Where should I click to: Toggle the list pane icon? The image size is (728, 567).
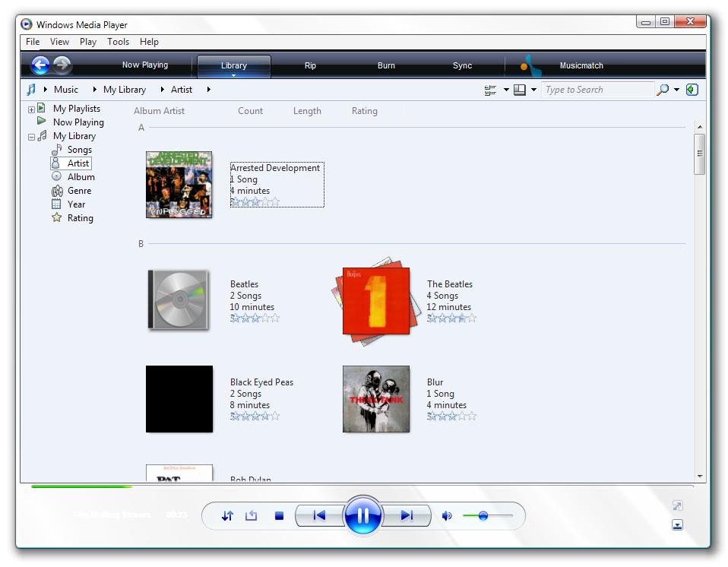coord(692,90)
